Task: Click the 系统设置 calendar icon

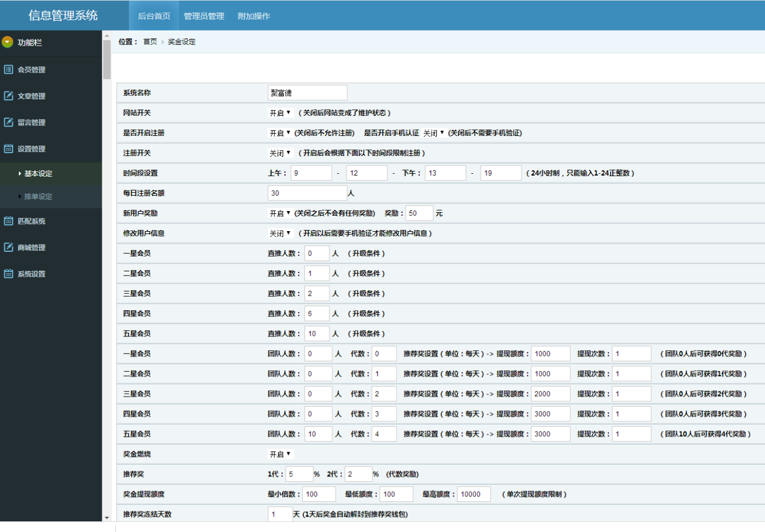Action: [8, 274]
